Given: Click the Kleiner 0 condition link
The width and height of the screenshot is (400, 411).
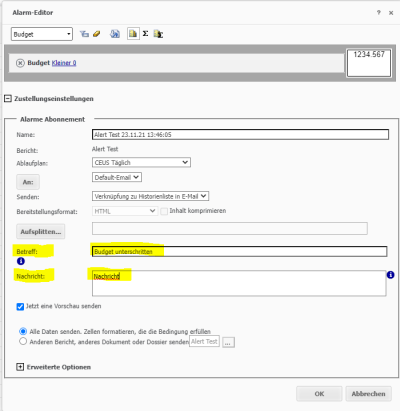Looking at the screenshot, I should coord(64,63).
